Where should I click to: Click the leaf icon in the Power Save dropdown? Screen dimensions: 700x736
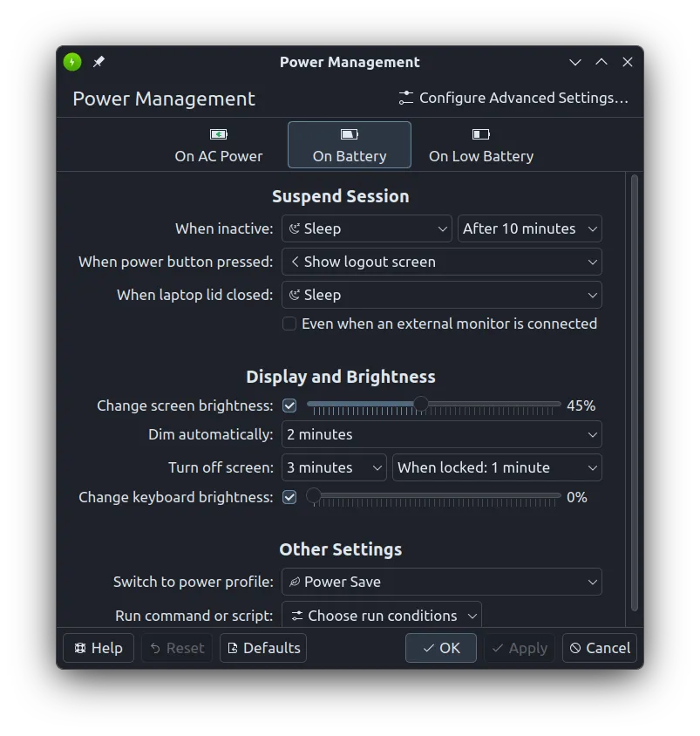294,582
